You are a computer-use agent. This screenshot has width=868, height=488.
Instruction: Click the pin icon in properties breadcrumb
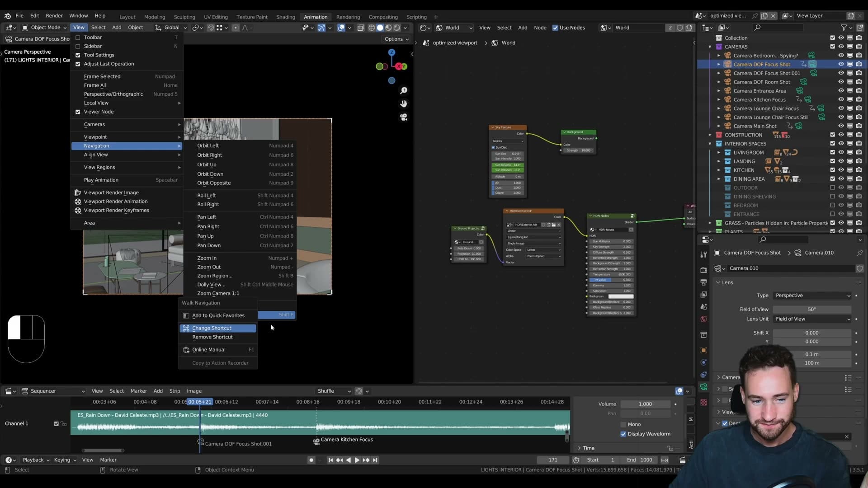859,253
